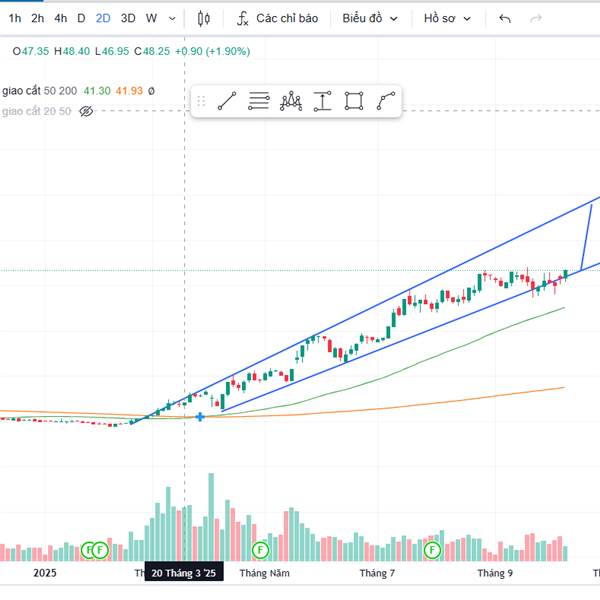Open Các chỉ báo indicators
This screenshot has height=600, width=600.
click(x=277, y=18)
